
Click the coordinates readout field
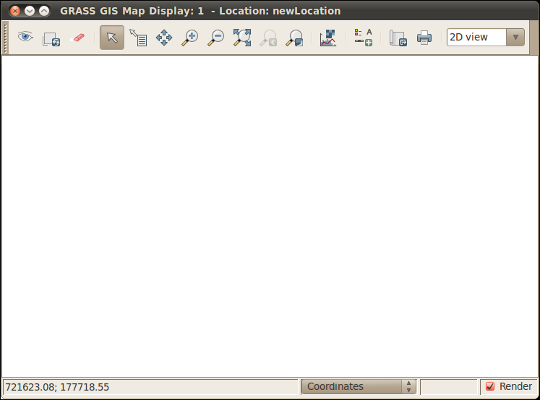coord(150,387)
